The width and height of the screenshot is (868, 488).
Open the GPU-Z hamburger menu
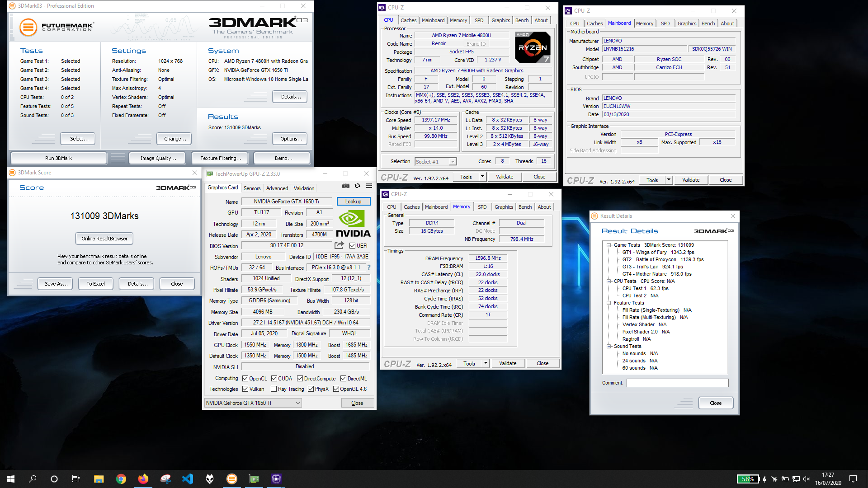[x=369, y=186]
